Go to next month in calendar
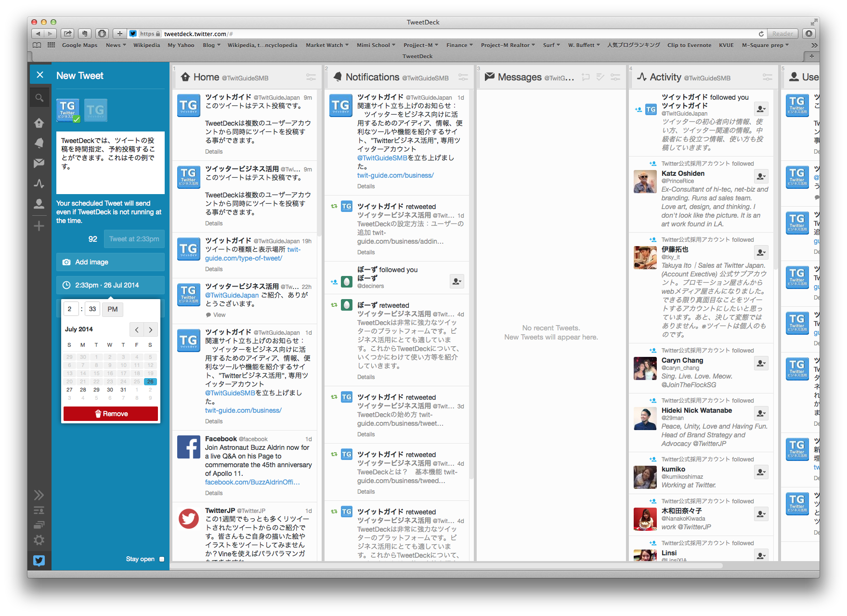 151,330
